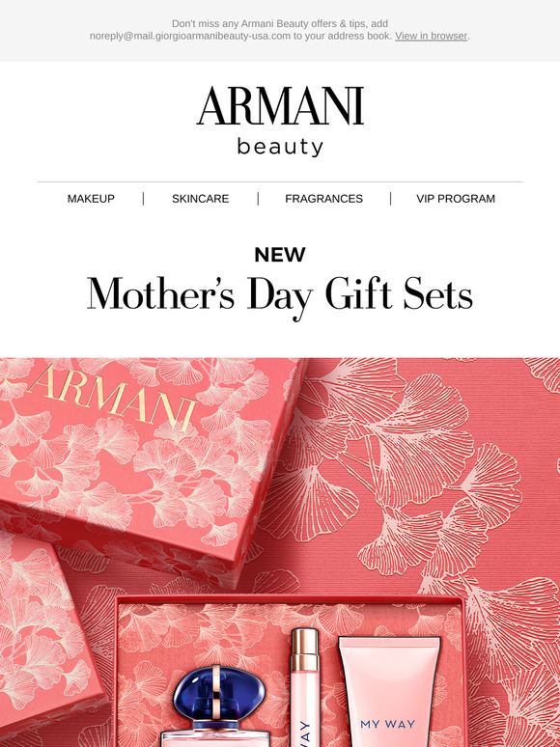Open the View in browser link
This screenshot has width=560, height=747.
tap(431, 36)
